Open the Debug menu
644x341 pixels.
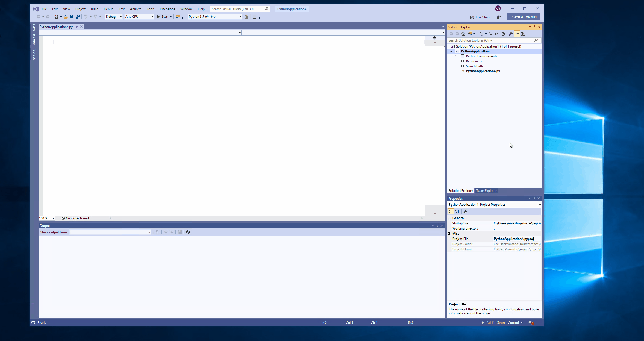point(109,9)
